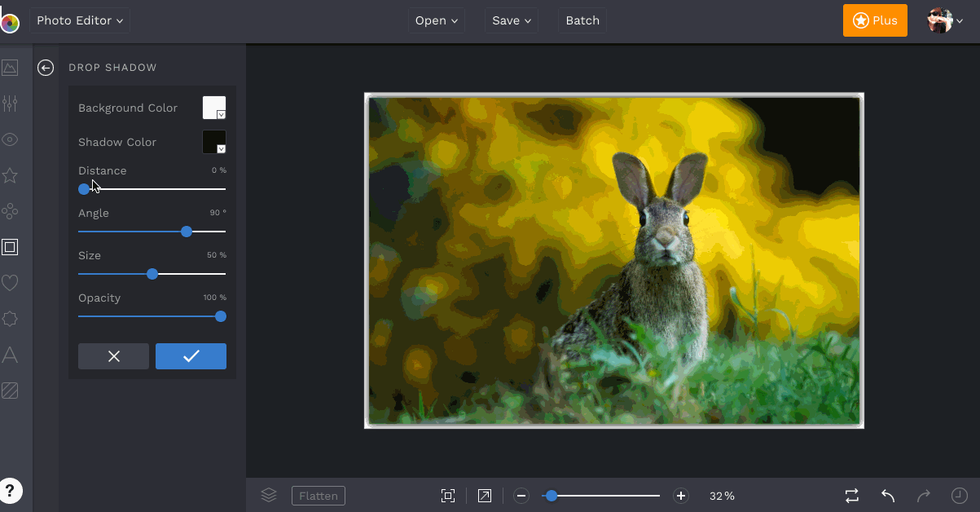Click the zoom level slider
Screen dimensions: 980x512
pyautogui.click(x=602, y=496)
